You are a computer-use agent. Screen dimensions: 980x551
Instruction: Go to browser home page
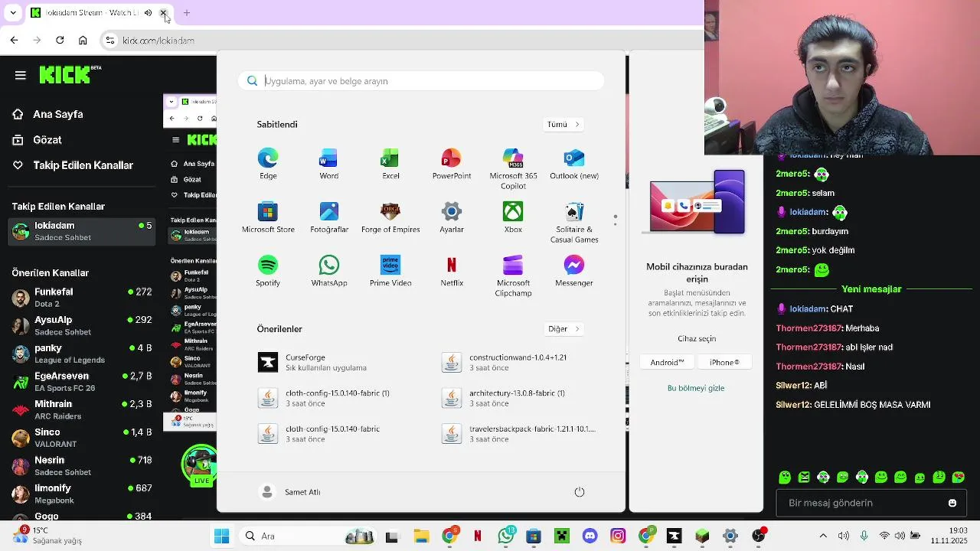[x=83, y=41]
